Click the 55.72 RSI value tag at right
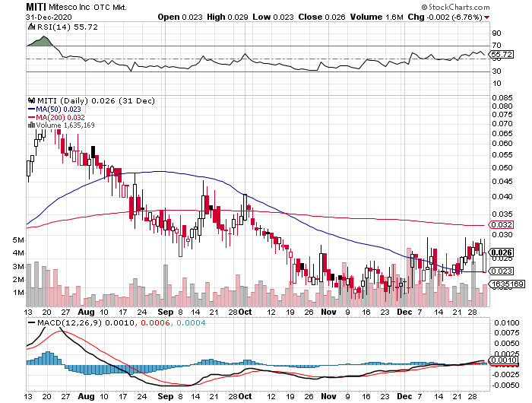532x403 pixels. (502, 54)
